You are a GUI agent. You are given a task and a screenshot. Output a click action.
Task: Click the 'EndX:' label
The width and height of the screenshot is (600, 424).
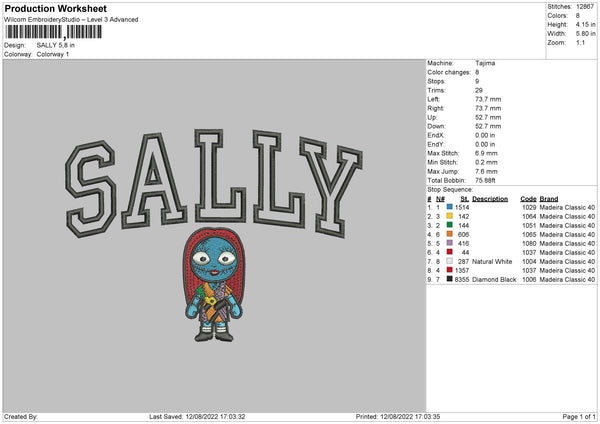coord(436,135)
